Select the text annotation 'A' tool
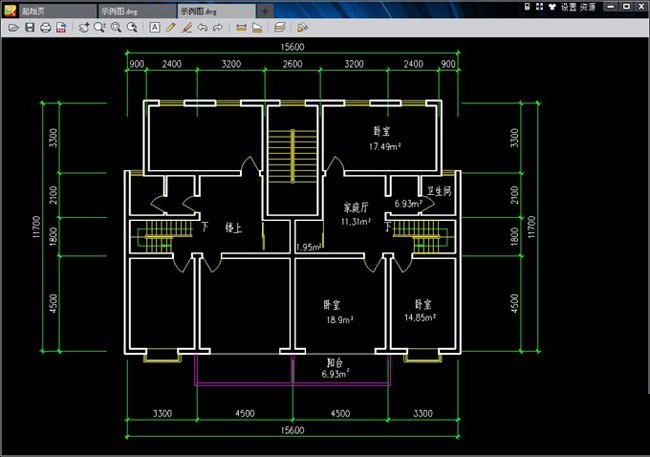This screenshot has height=457, width=650. pos(155,27)
